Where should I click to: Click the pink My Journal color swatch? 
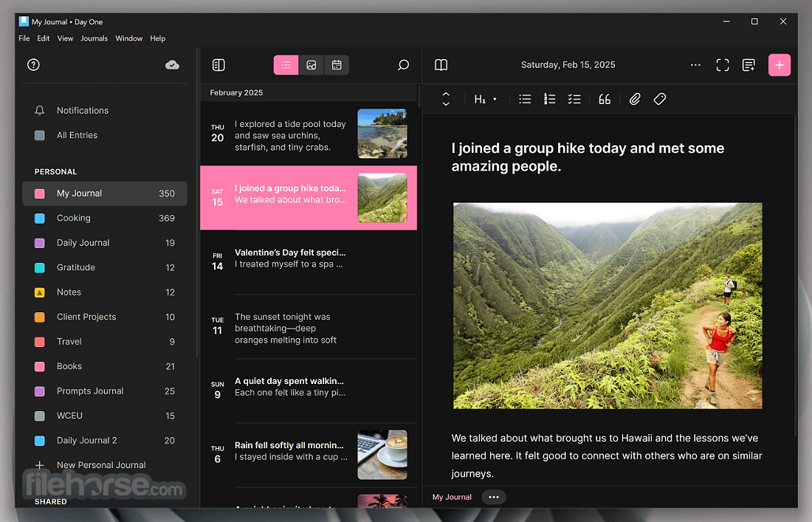tap(39, 193)
